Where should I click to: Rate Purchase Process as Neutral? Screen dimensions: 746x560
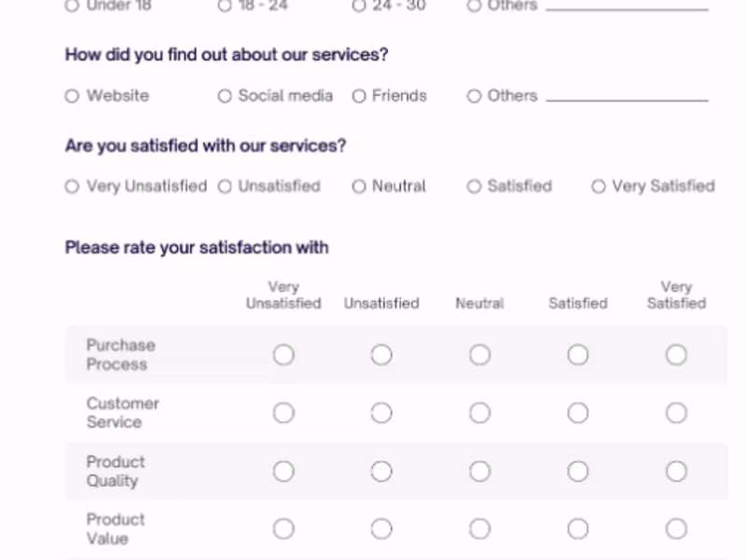click(479, 355)
